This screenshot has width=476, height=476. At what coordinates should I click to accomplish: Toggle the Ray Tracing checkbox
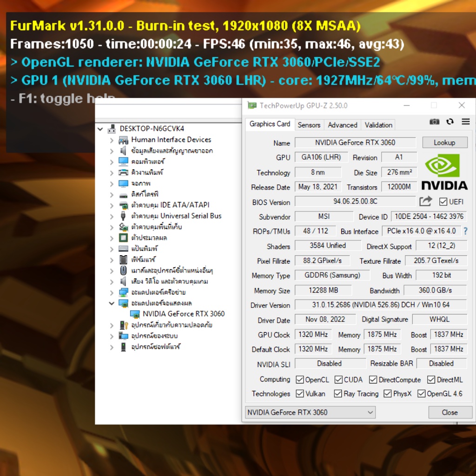click(338, 394)
